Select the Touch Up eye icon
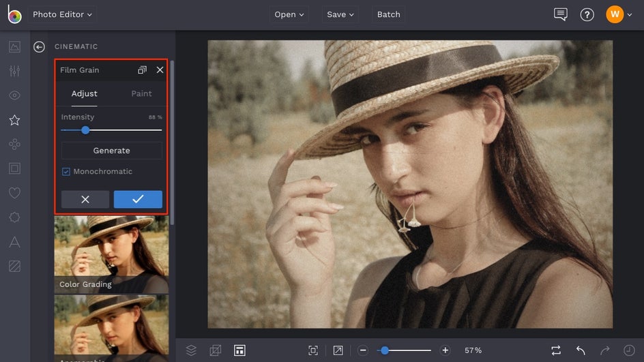 (14, 95)
